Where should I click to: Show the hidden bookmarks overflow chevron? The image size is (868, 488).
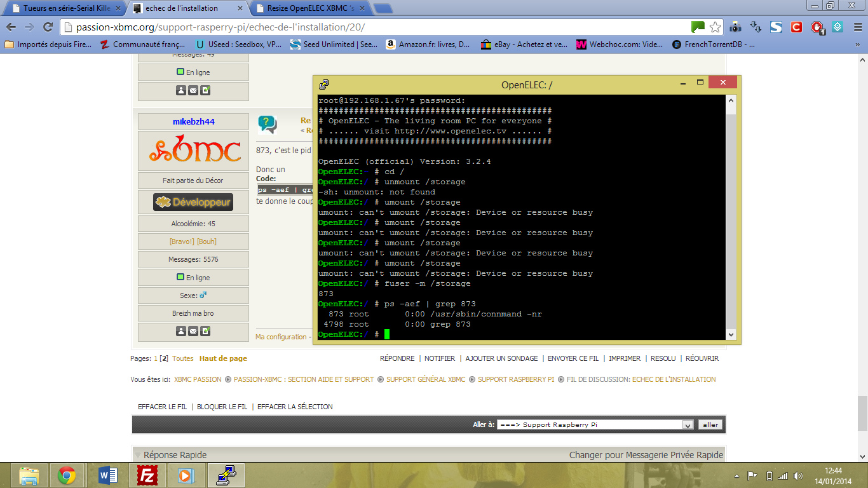click(858, 44)
